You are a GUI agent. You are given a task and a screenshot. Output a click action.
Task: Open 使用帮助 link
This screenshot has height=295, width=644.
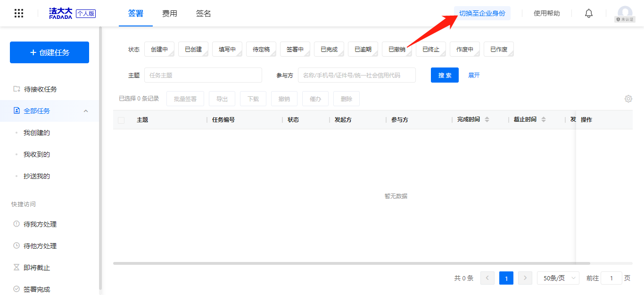pyautogui.click(x=547, y=13)
